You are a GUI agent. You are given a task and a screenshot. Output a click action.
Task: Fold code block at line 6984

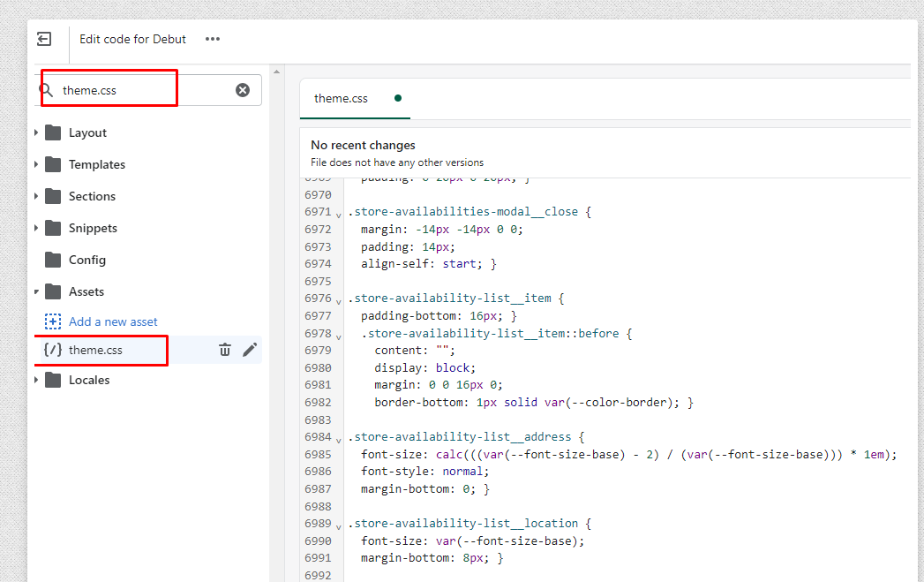point(339,440)
